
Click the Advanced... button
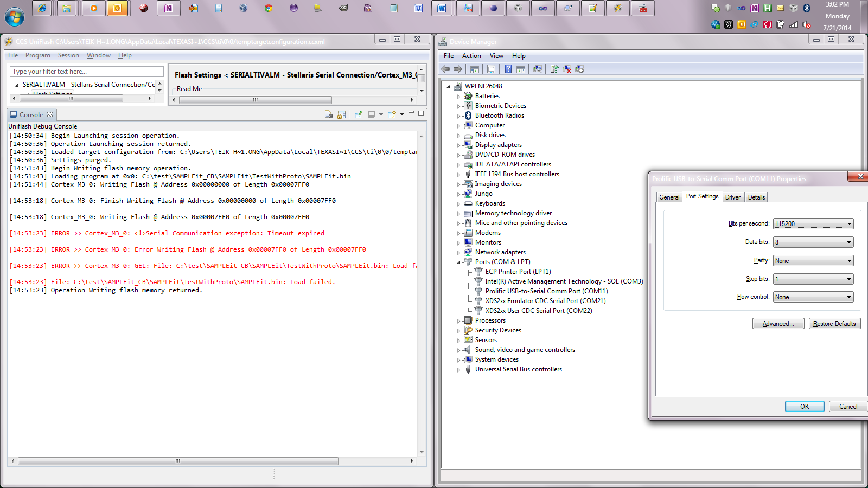point(778,324)
